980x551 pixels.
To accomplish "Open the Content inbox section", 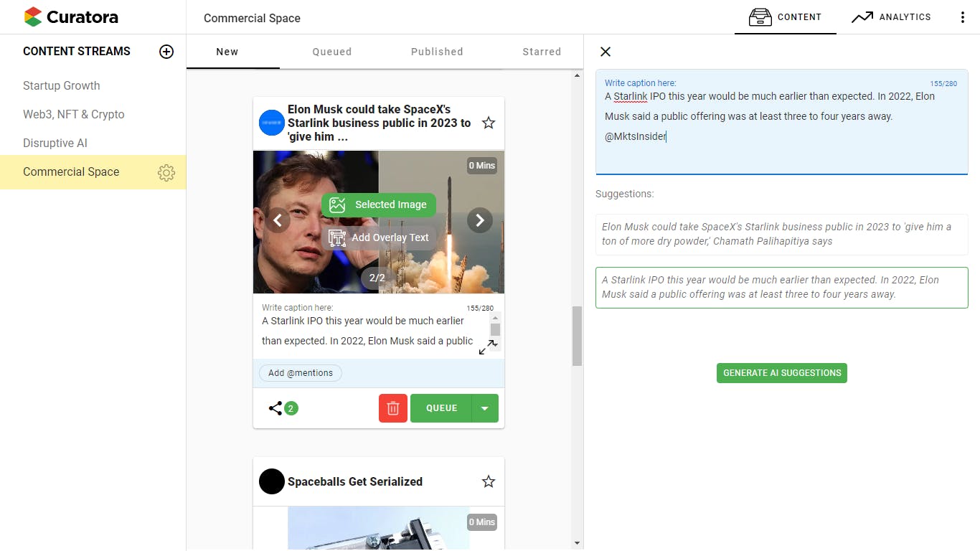I will tap(785, 17).
